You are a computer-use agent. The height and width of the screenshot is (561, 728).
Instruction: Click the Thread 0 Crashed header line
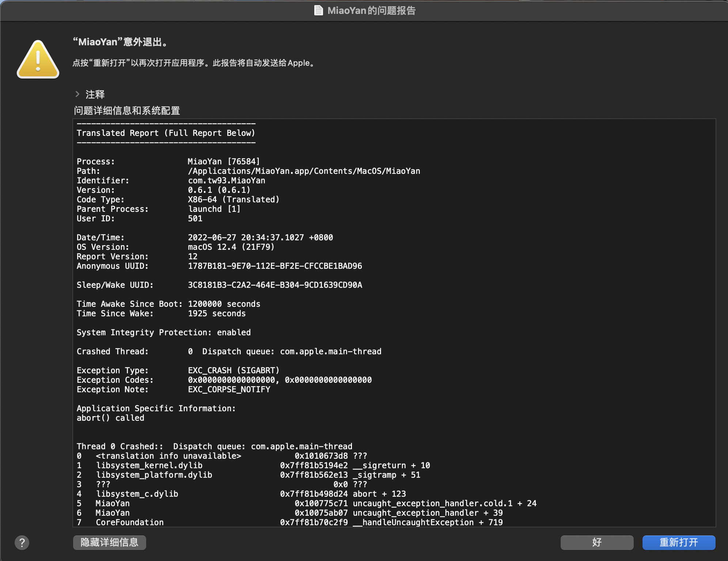click(x=215, y=446)
